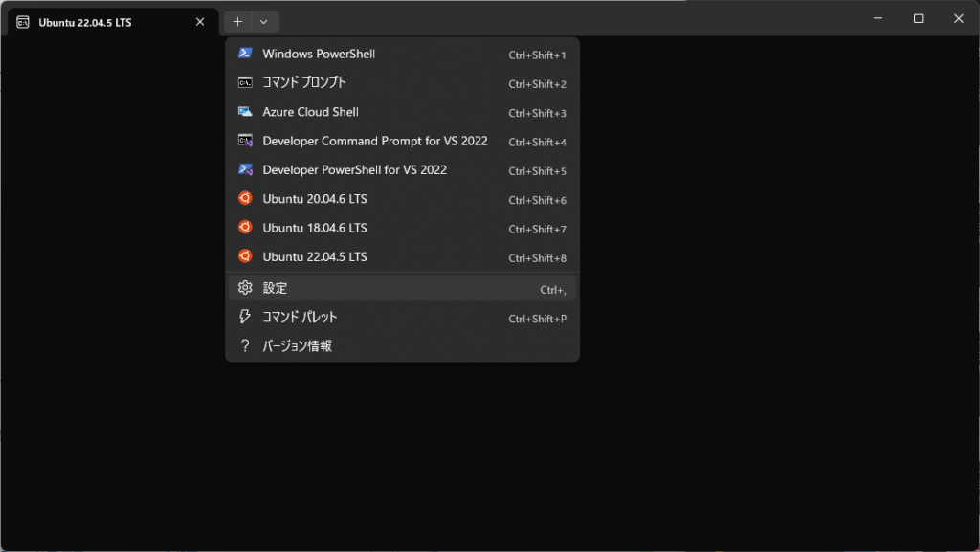
Task: Open the 設定 menu entry
Action: coord(278,287)
